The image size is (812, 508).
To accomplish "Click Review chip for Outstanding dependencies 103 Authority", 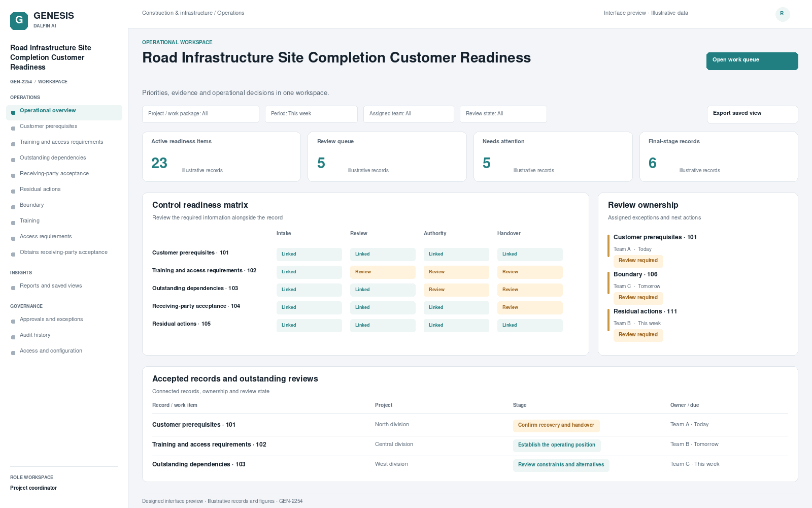I will [x=456, y=290].
